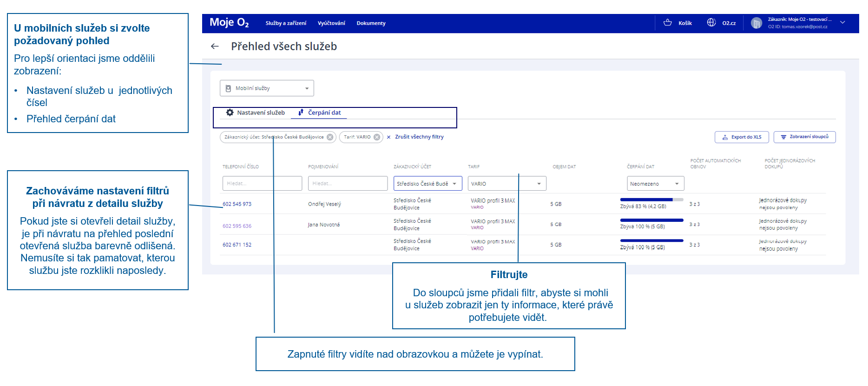Remove the Zákaznický účet filter chip
The height and width of the screenshot is (386, 868).
pyautogui.click(x=330, y=137)
